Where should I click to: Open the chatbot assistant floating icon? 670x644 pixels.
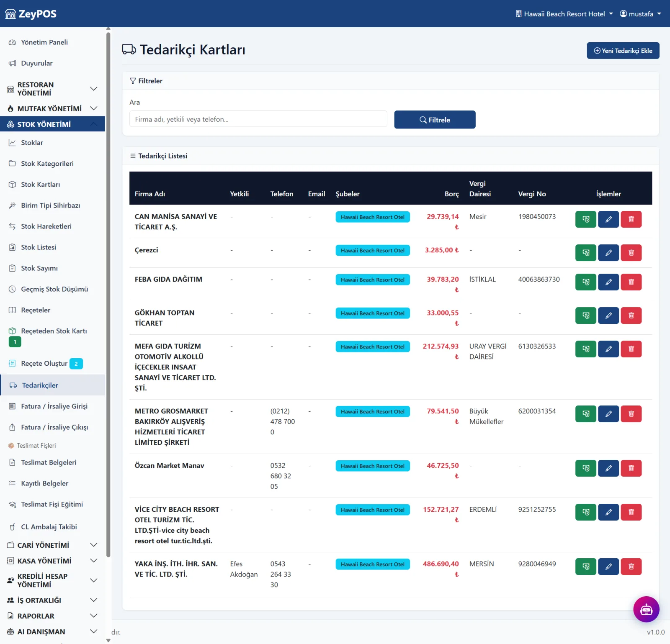click(x=646, y=609)
